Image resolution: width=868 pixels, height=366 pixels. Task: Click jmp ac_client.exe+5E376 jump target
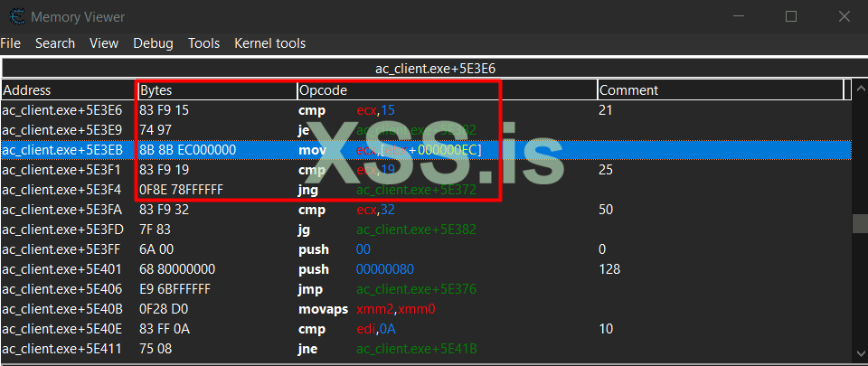pyautogui.click(x=416, y=289)
